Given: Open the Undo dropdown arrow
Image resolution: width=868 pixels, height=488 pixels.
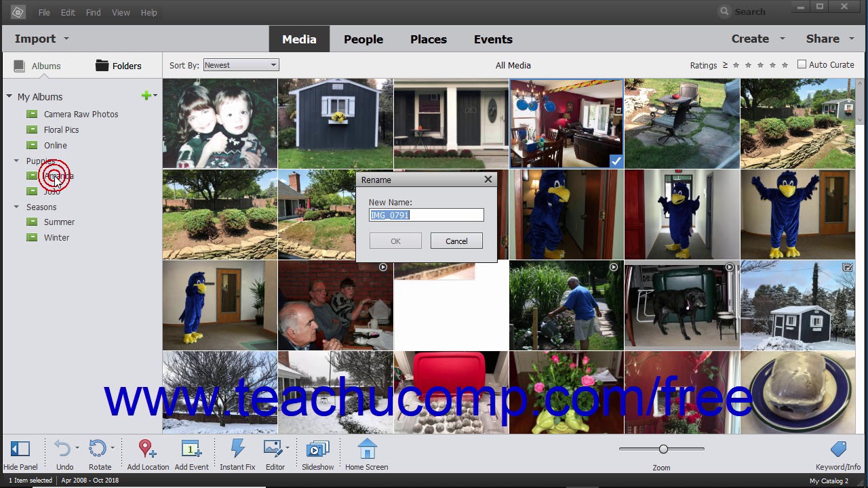Looking at the screenshot, I should [x=77, y=447].
